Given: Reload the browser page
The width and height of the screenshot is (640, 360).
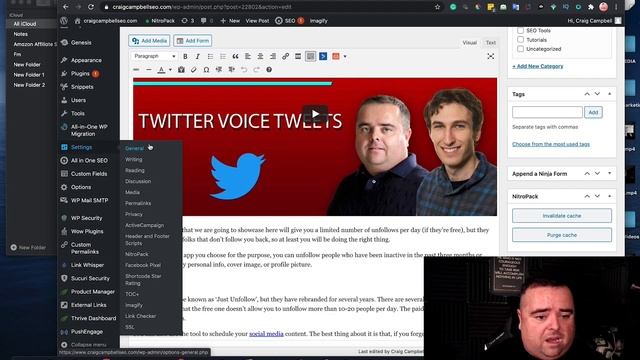Looking at the screenshot, I should click(91, 7).
